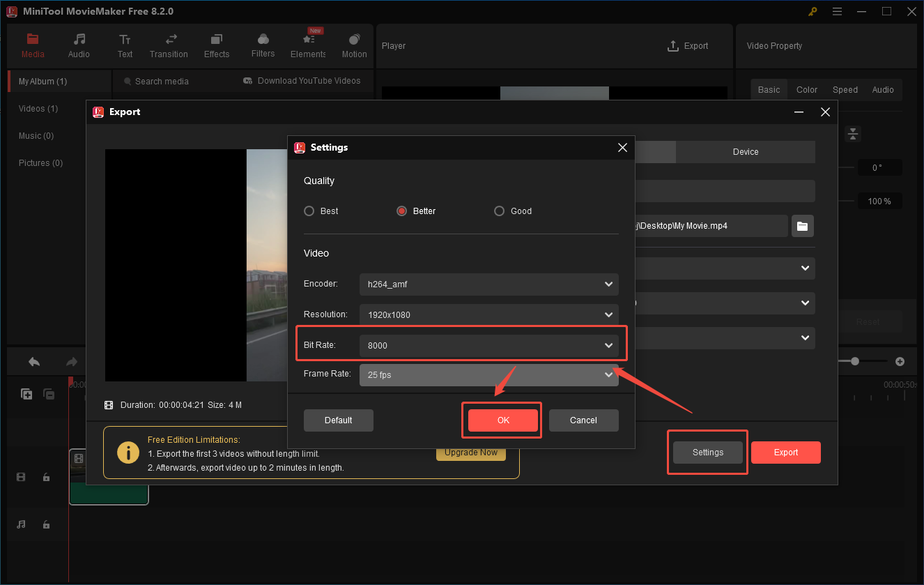The image size is (924, 585).
Task: Open the Media tab
Action: (x=33, y=46)
